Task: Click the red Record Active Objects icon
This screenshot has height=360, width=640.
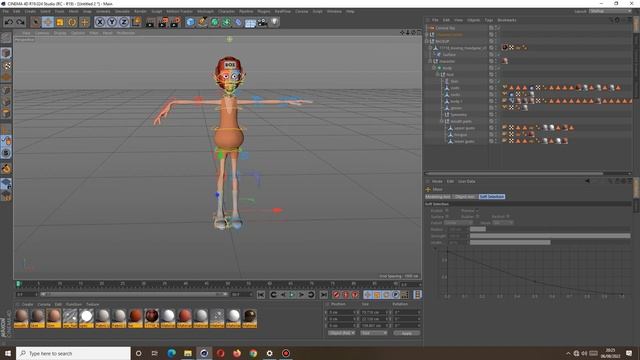Action: tap(336, 295)
